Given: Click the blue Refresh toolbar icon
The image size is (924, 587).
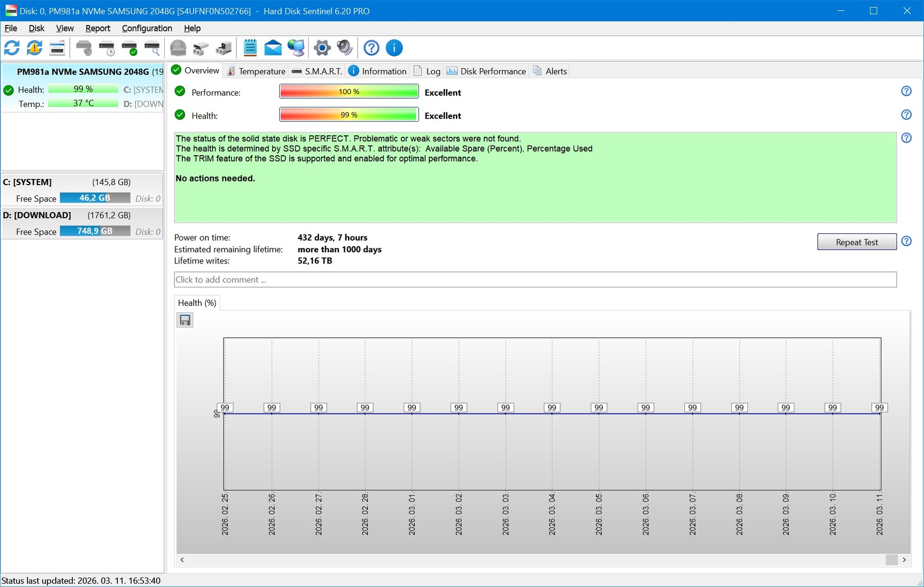Looking at the screenshot, I should 12,48.
